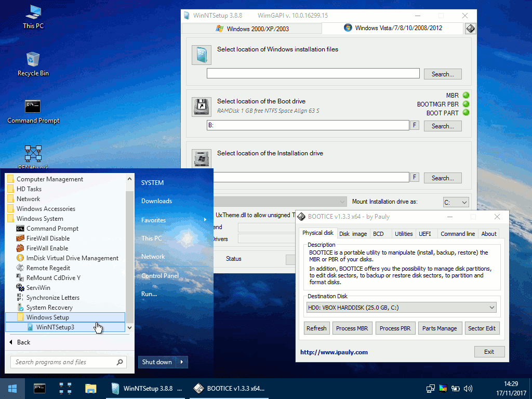
Task: Open the About tab in BOOTICE
Action: (488, 234)
